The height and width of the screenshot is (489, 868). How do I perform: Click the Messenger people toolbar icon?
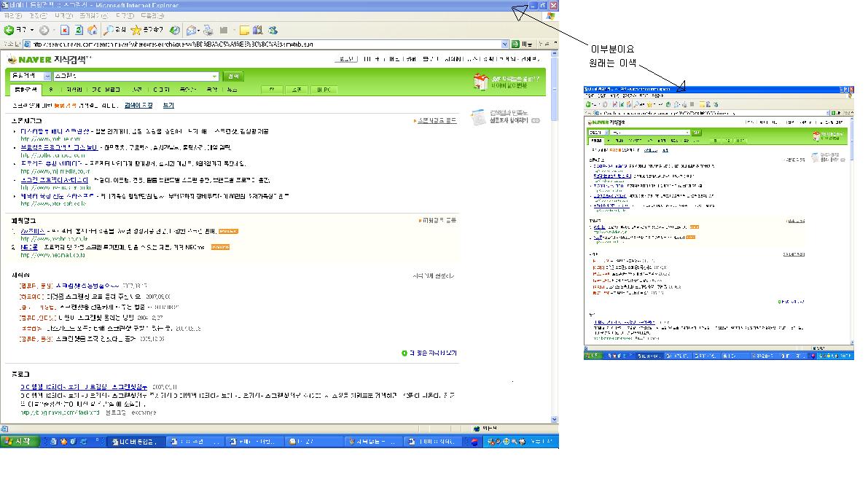[273, 30]
